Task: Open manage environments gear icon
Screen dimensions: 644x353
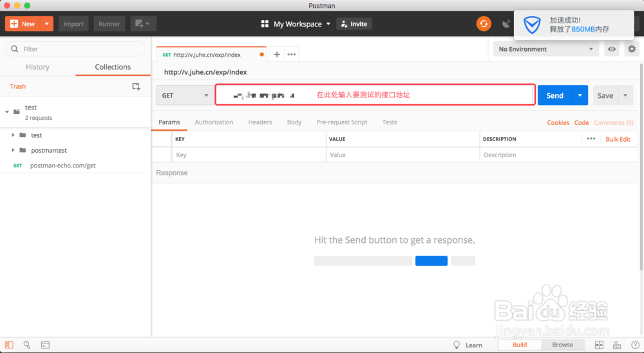Action: (632, 50)
